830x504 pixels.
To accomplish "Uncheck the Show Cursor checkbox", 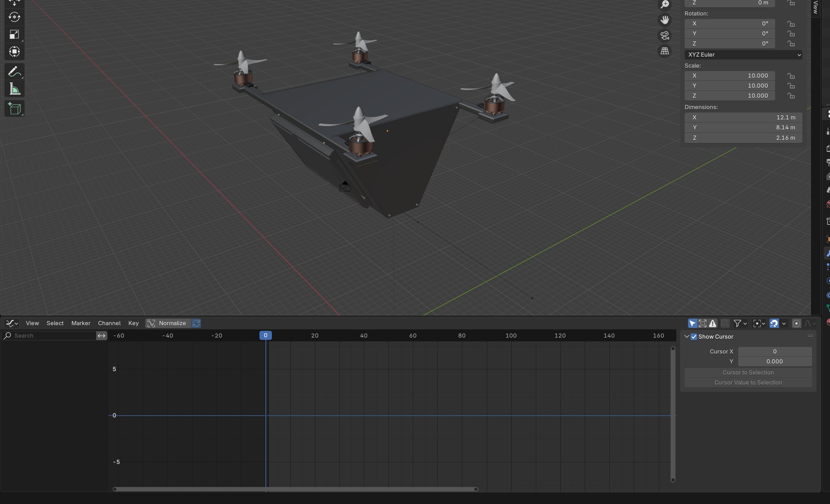I will (694, 337).
